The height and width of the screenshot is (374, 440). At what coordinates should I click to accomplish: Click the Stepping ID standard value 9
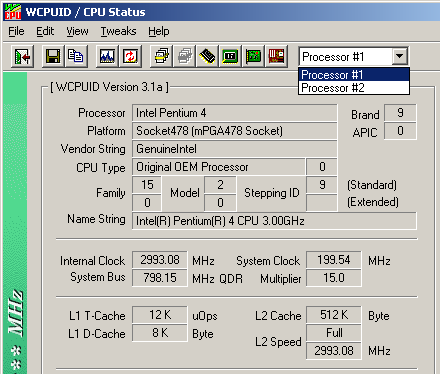click(322, 185)
